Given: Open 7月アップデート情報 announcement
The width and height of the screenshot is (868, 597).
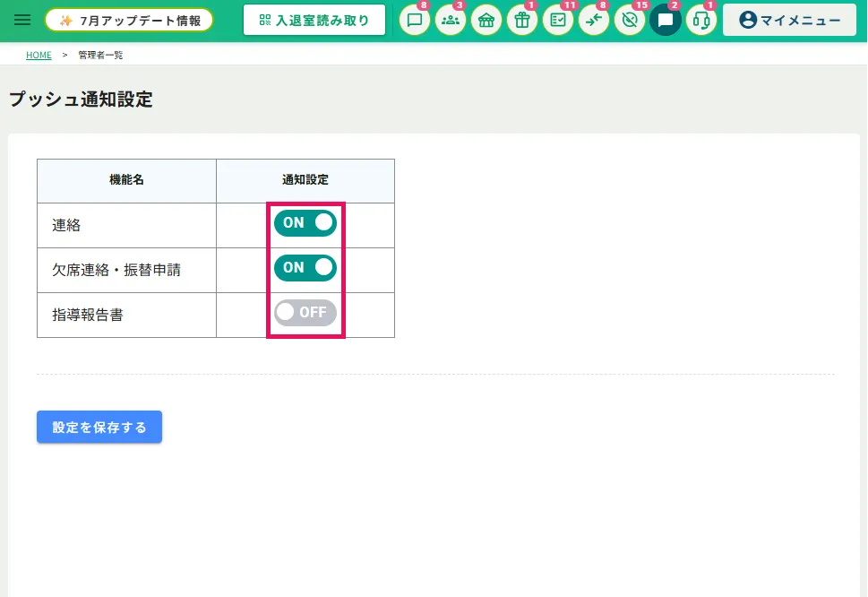Looking at the screenshot, I should 129,21.
